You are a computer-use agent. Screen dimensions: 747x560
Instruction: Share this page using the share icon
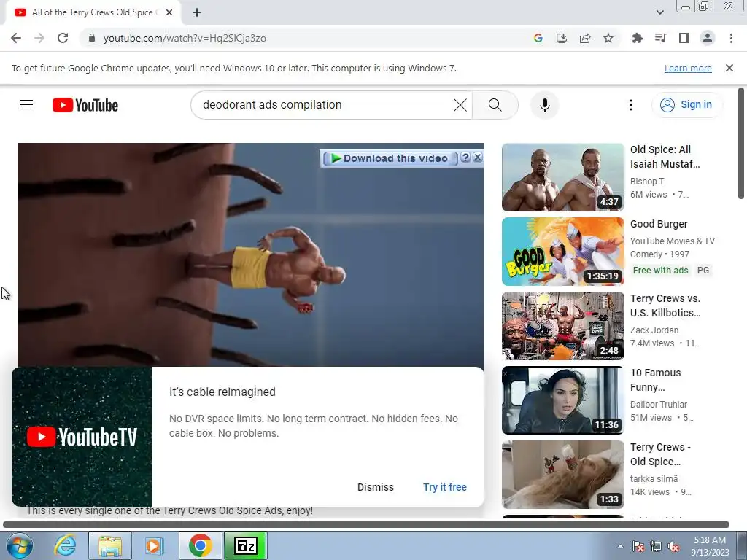tap(585, 38)
